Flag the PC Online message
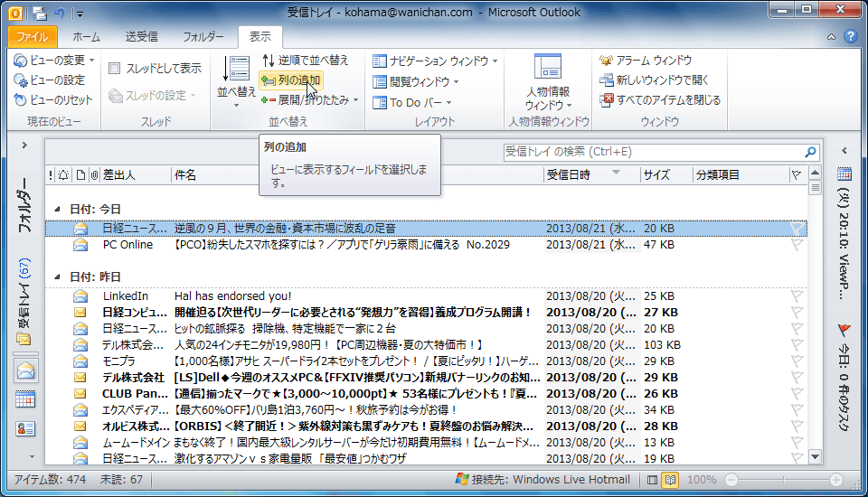The width and height of the screenshot is (868, 497). [797, 245]
